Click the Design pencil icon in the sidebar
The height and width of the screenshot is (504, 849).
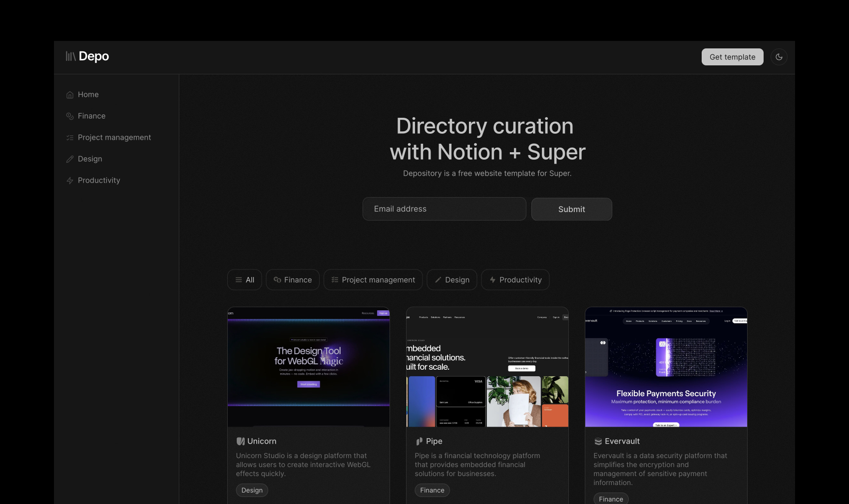pos(70,159)
